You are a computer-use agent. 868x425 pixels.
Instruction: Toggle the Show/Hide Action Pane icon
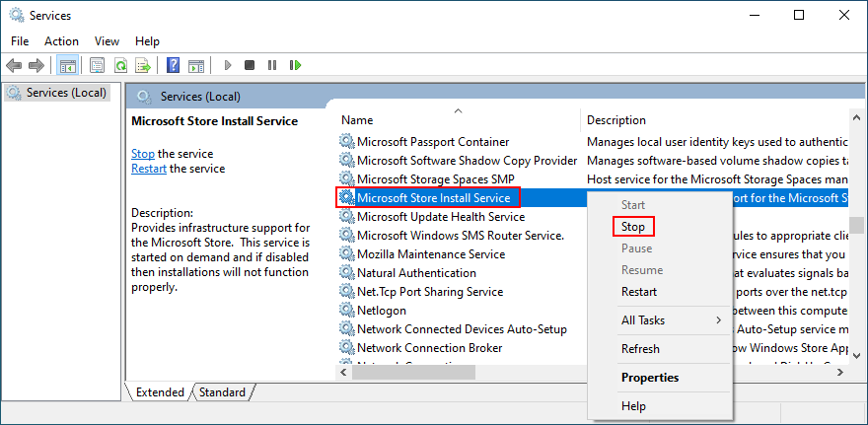pyautogui.click(x=196, y=65)
